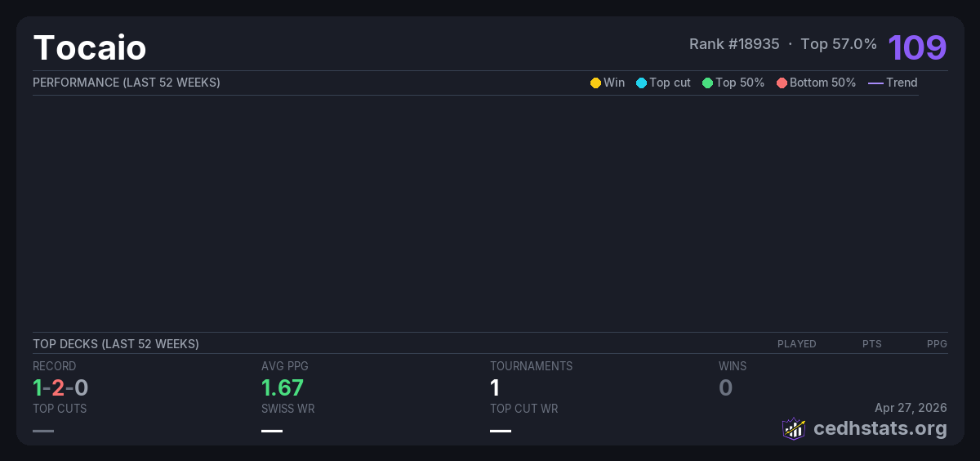980x461 pixels.
Task: Sort top decks by PLAYED column
Action: click(796, 344)
